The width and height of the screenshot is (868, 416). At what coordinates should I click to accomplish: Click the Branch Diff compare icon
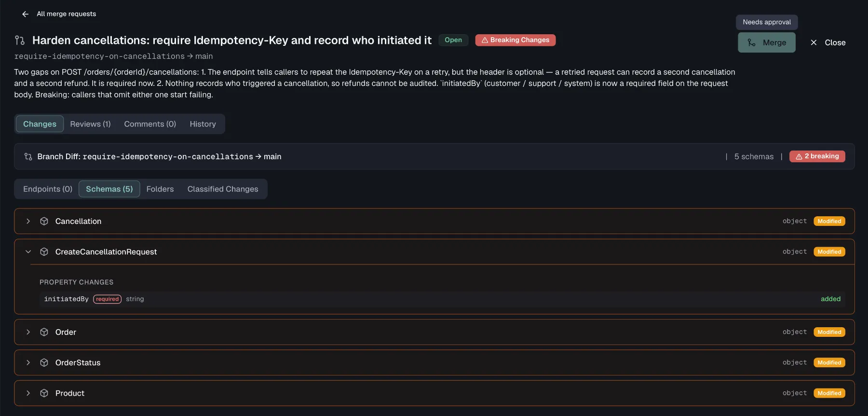[x=28, y=156]
